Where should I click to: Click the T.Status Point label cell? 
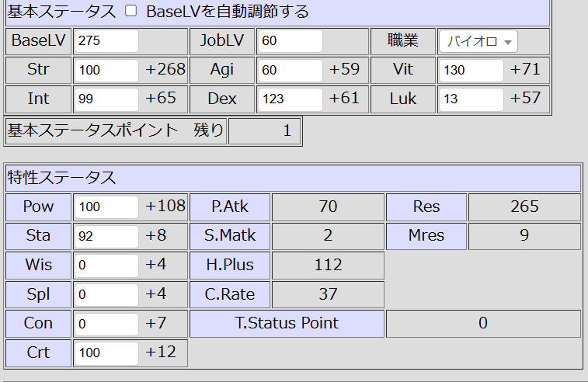(287, 324)
